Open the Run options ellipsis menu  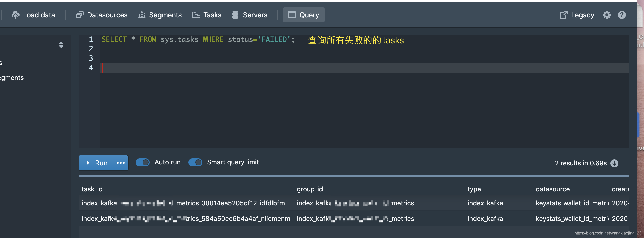[x=121, y=163]
